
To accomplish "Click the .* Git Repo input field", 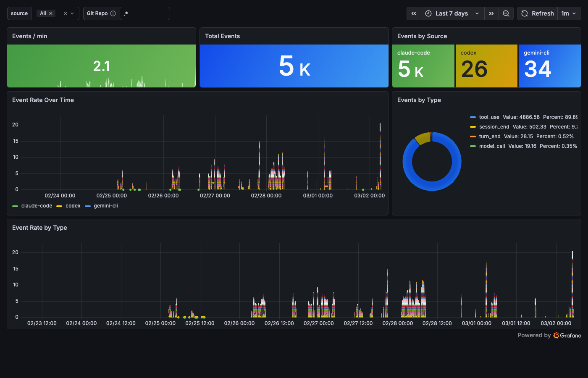I will (x=145, y=13).
